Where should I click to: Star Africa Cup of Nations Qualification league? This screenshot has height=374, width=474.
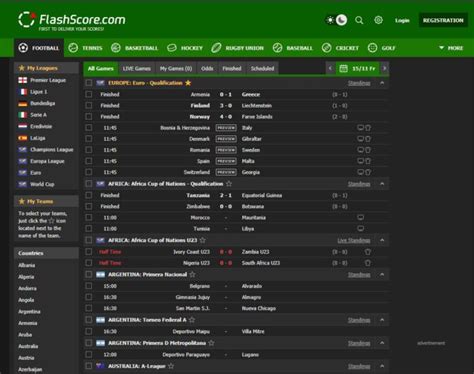coord(229,184)
